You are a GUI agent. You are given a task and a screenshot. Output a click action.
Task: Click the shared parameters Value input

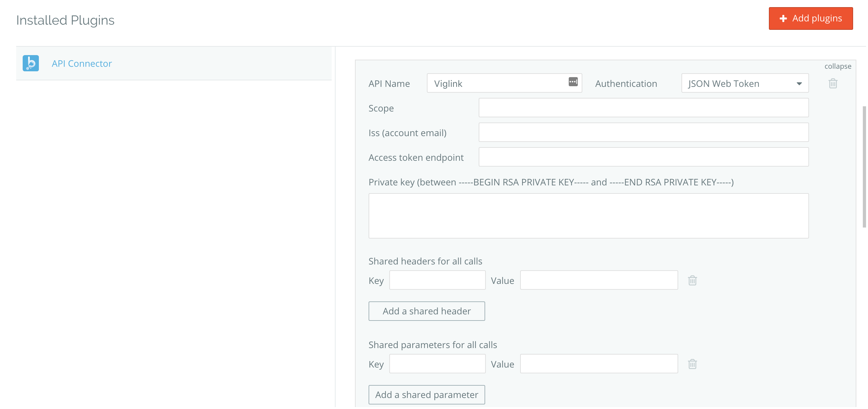tap(599, 364)
